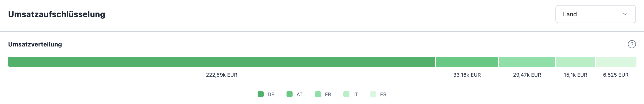The width and height of the screenshot is (644, 104).
Task: Toggle the AT legend color swatch
Action: 290,94
